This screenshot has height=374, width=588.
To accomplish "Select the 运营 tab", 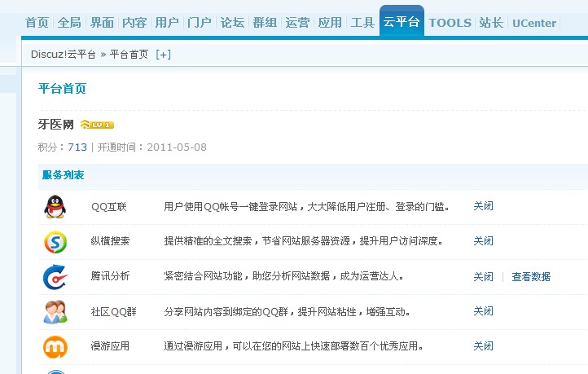I will [x=297, y=23].
